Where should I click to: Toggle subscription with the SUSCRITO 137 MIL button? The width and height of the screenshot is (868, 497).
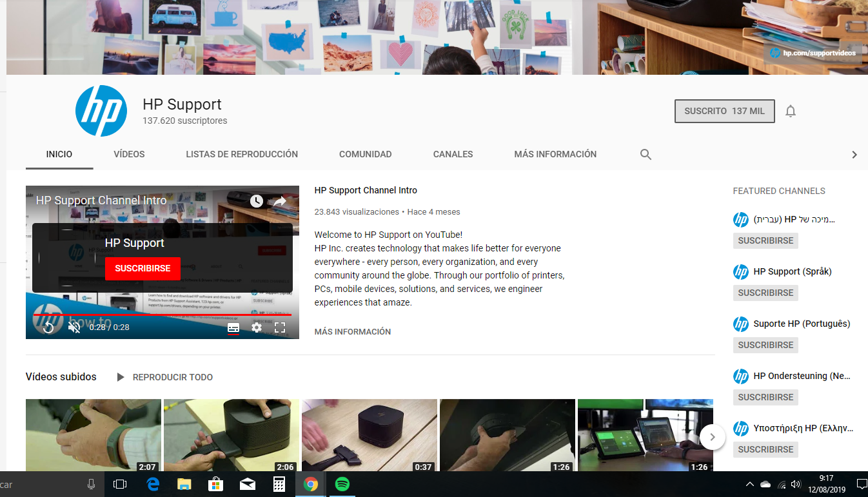pos(724,111)
